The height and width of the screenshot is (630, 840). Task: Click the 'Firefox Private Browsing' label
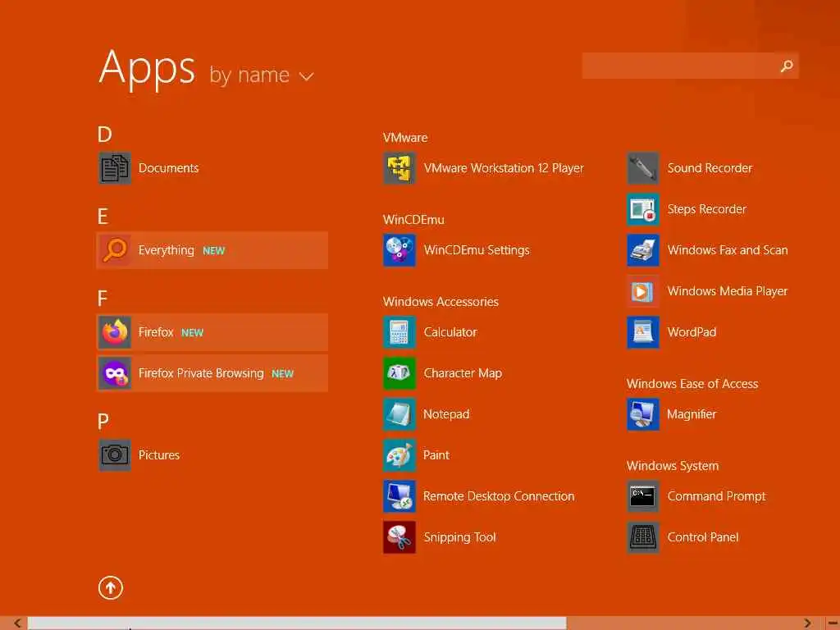[x=201, y=373]
